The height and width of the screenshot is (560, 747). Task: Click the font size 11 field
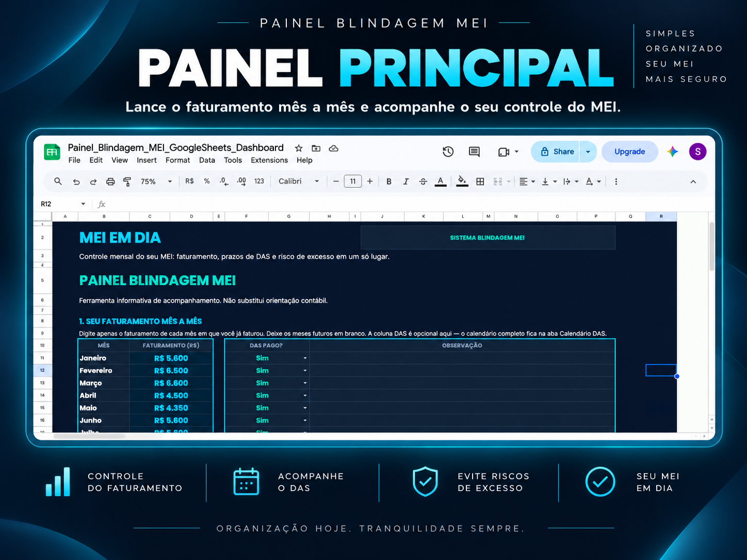353,182
